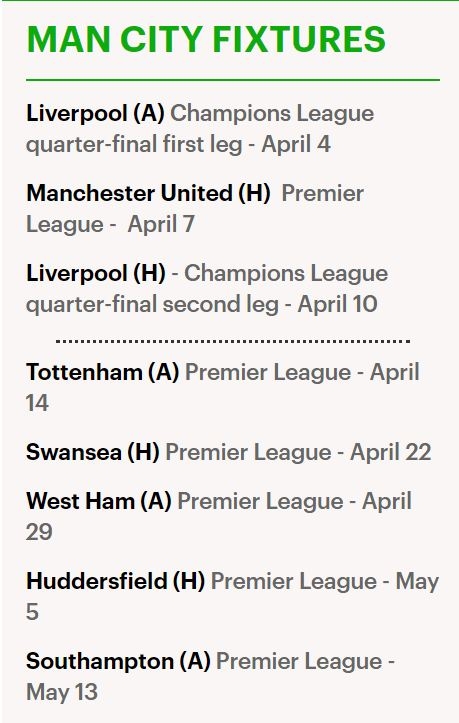Click the May 13 date text
The height and width of the screenshot is (723, 459).
pos(62,693)
